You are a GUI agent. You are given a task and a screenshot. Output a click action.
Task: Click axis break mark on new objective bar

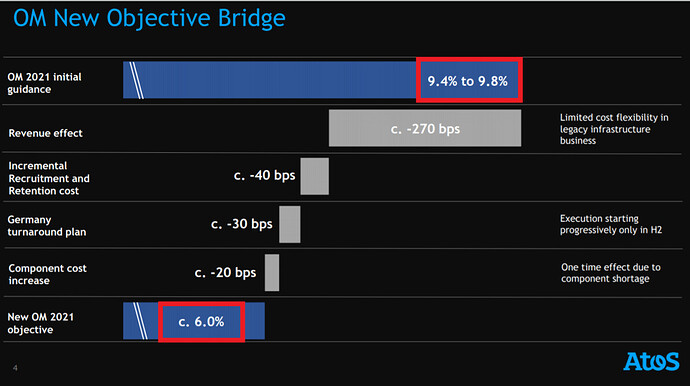(x=140, y=321)
